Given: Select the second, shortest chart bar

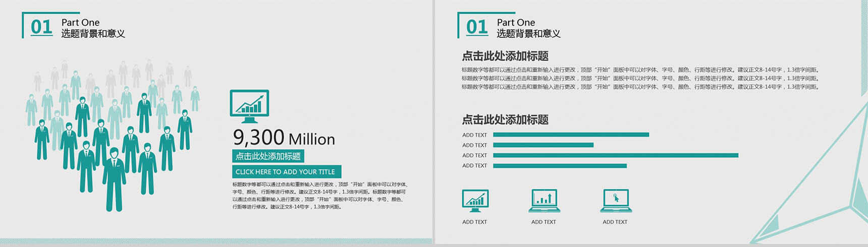Looking at the screenshot, I should pos(543,145).
